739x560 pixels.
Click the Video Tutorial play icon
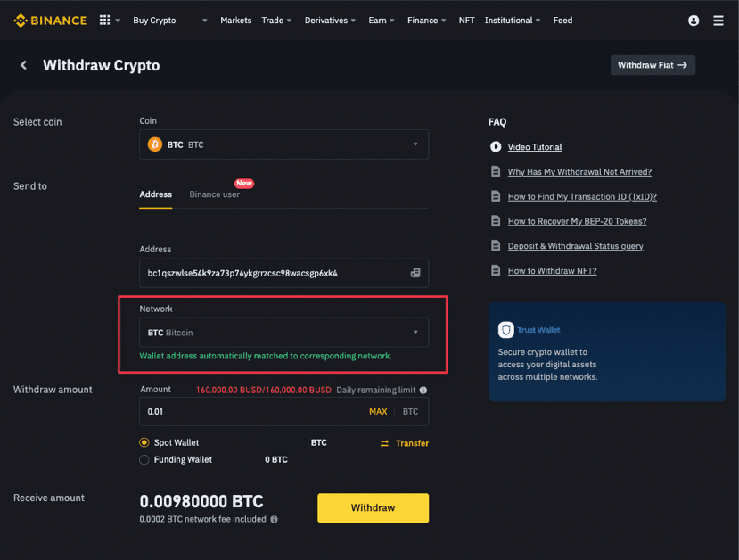[496, 147]
